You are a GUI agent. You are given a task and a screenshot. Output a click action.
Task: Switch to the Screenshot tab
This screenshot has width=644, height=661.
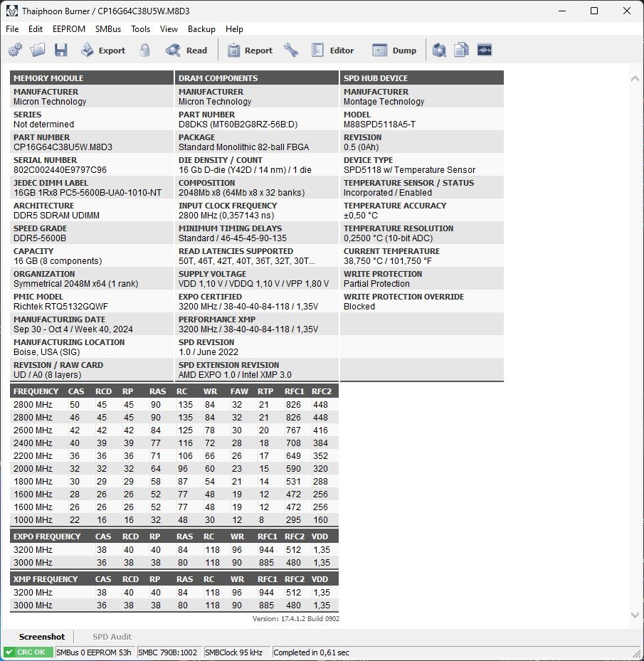(42, 637)
